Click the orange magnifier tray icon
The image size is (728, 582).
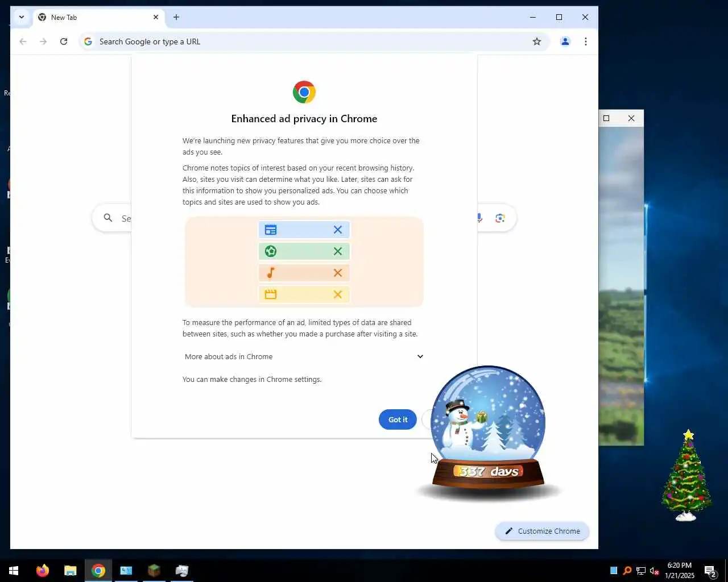tap(627, 571)
